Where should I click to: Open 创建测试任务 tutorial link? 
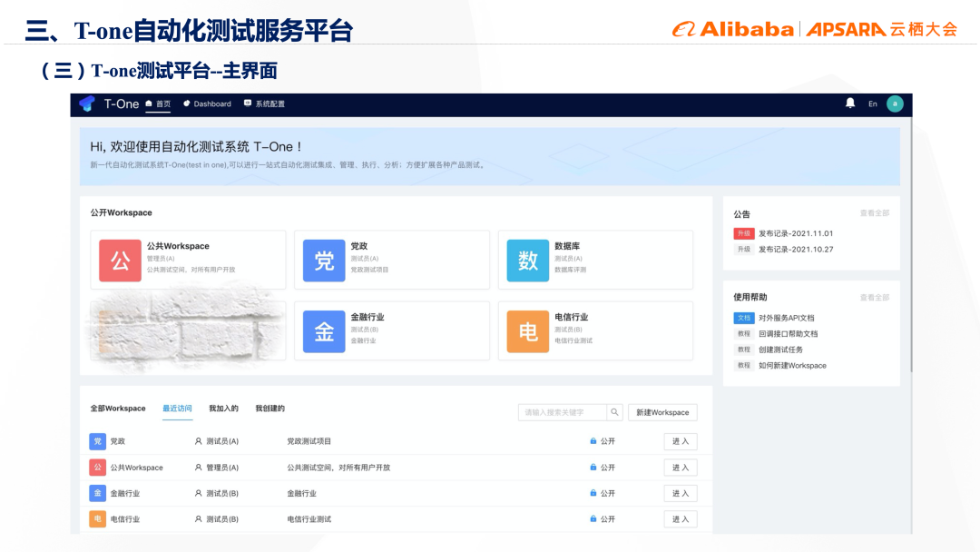pyautogui.click(x=780, y=350)
